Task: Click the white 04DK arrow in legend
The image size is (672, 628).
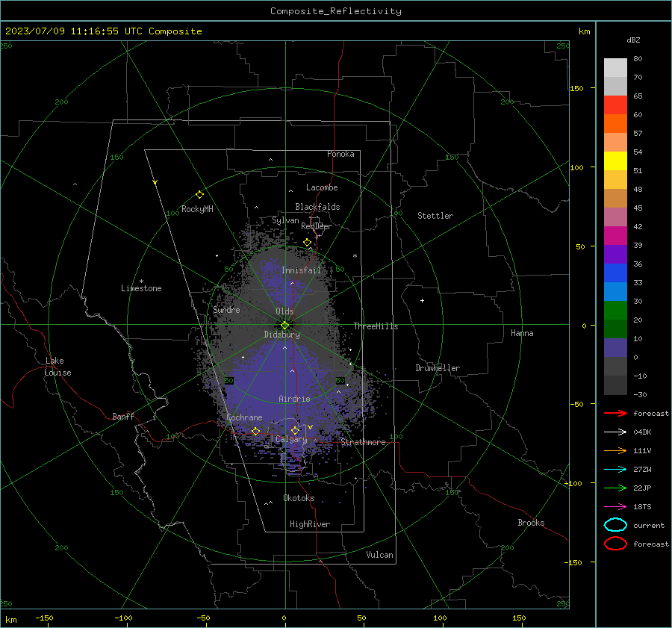Action: coord(615,432)
